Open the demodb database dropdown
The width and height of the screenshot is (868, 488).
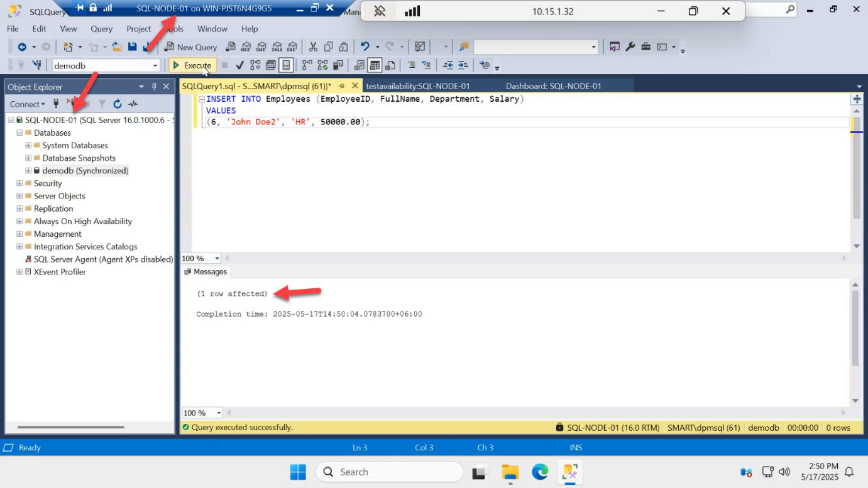pyautogui.click(x=155, y=65)
